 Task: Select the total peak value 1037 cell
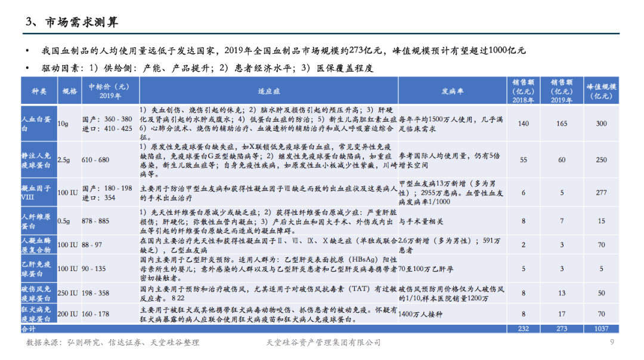click(x=601, y=329)
